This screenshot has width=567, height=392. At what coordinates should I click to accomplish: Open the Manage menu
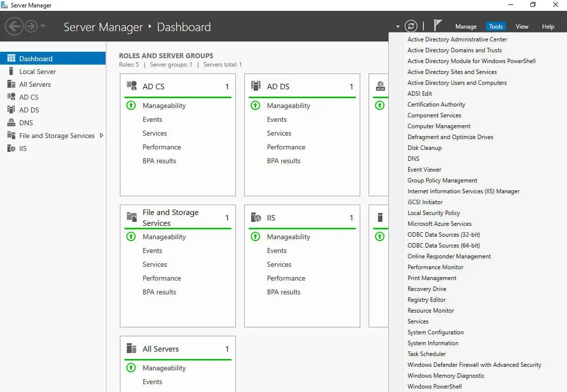(x=466, y=26)
